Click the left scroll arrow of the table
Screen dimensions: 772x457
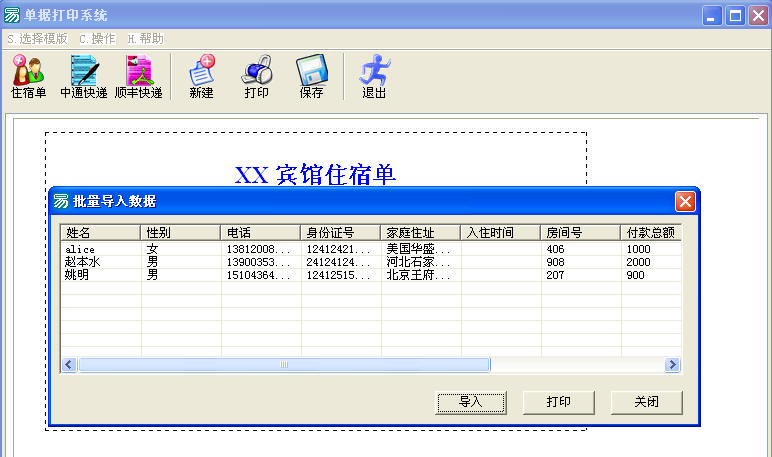68,364
